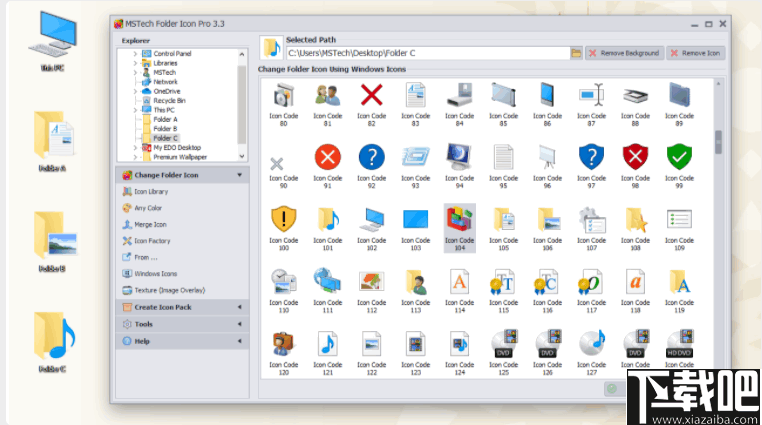This screenshot has width=762, height=425.
Task: Pick the Icon Code 119 font folder
Action: click(679, 282)
